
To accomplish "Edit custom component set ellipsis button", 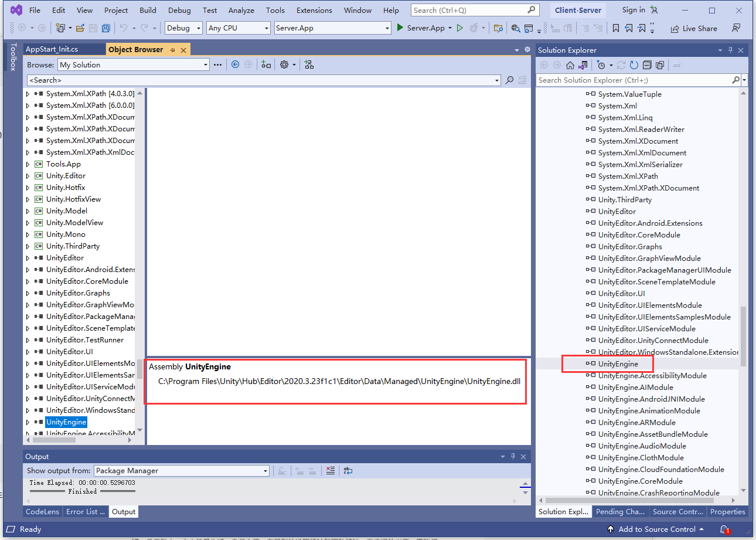I will (217, 64).
